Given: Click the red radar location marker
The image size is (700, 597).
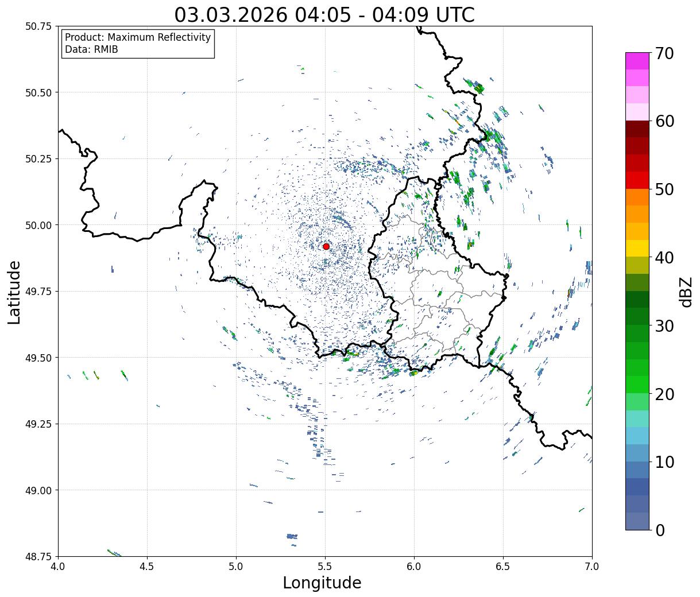Looking at the screenshot, I should (x=326, y=246).
